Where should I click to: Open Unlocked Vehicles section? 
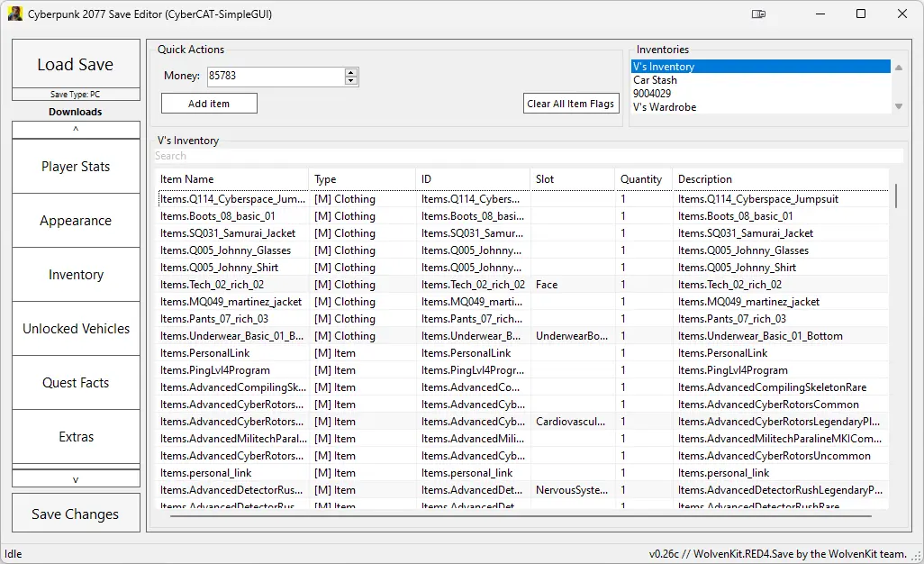pos(76,329)
